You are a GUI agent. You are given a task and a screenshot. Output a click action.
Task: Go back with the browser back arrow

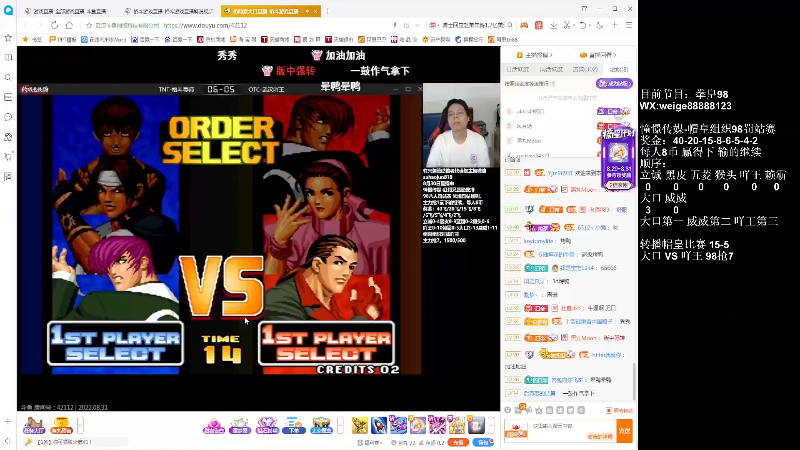26,25
